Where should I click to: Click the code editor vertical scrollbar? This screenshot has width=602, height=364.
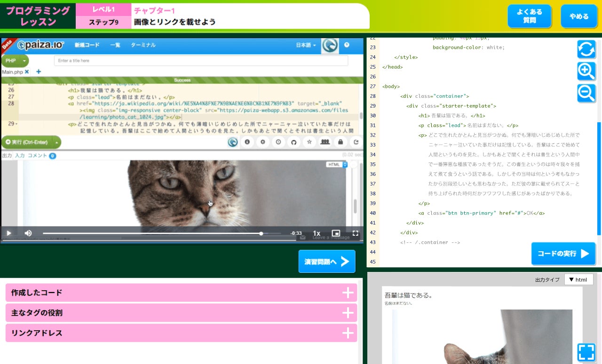tap(599, 178)
